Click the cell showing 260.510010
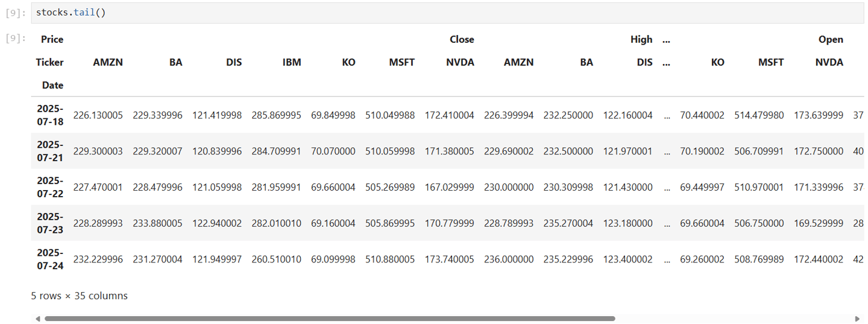The height and width of the screenshot is (324, 868). click(x=276, y=259)
